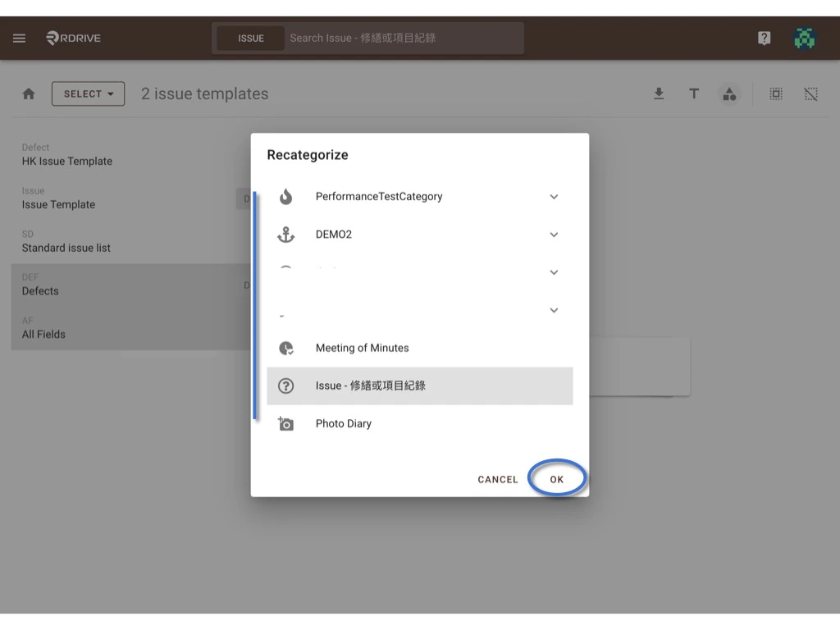The width and height of the screenshot is (840, 630).
Task: Click the recategorize shapes icon
Action: (x=729, y=94)
